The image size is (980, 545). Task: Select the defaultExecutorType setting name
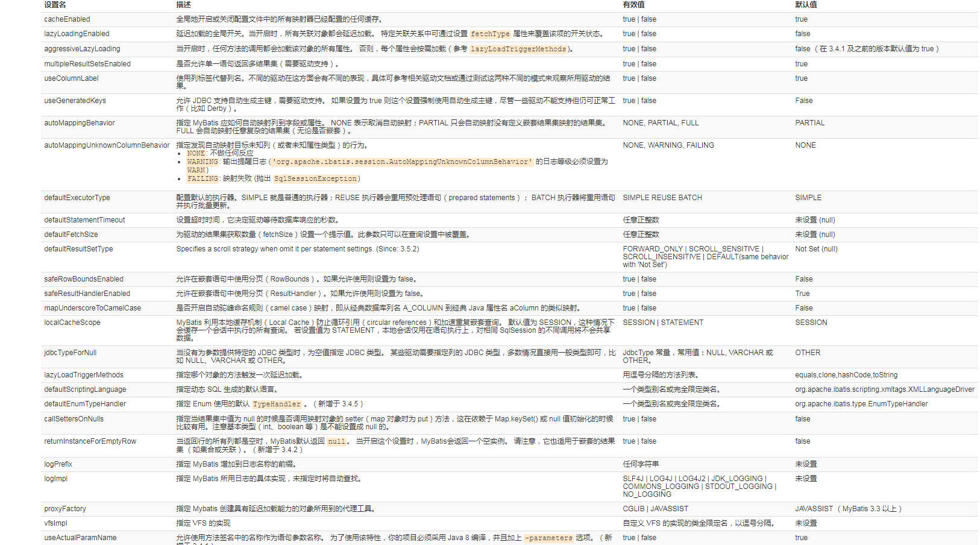pos(77,198)
